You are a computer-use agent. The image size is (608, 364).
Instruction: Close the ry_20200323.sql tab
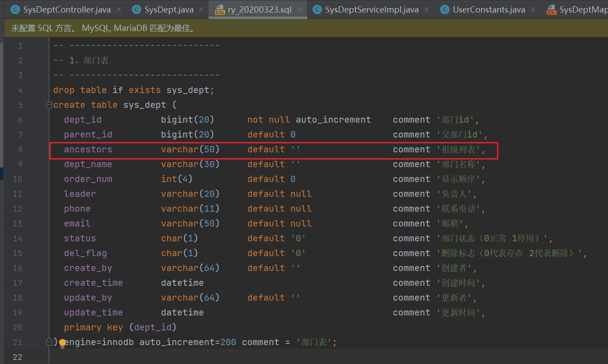pyautogui.click(x=300, y=9)
